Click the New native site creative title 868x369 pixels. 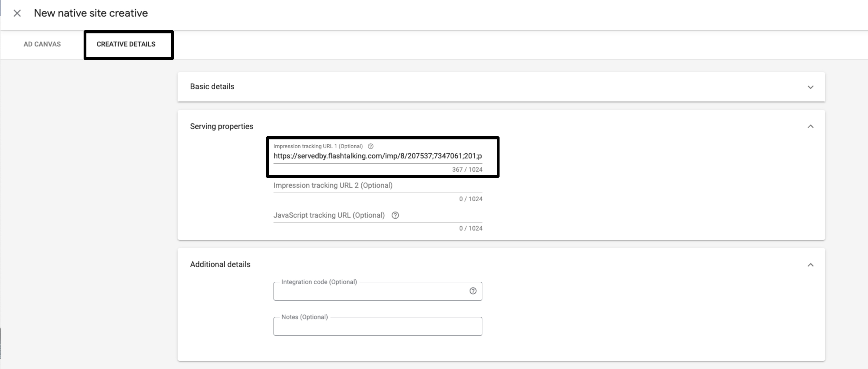[91, 13]
